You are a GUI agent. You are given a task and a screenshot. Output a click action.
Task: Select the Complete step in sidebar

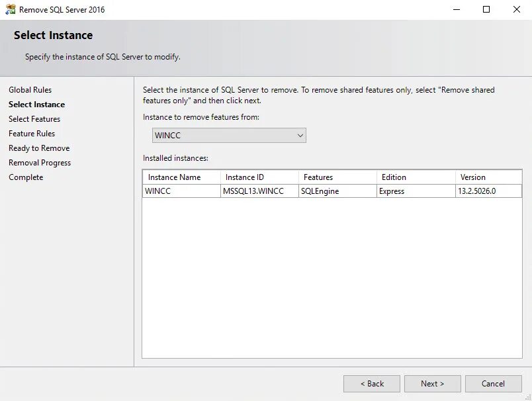pos(26,177)
